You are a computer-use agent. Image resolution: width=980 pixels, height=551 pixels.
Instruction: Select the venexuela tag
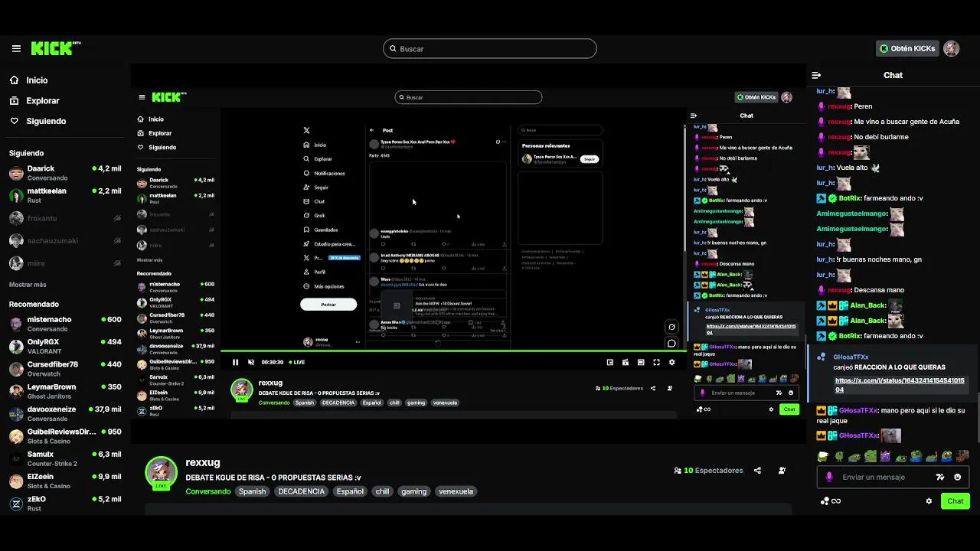pos(456,491)
